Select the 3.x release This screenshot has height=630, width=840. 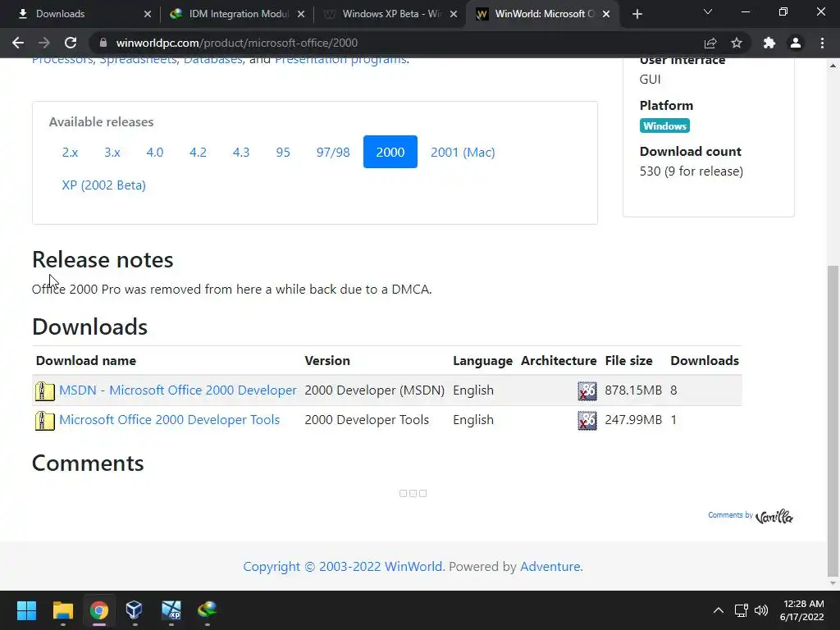(112, 152)
